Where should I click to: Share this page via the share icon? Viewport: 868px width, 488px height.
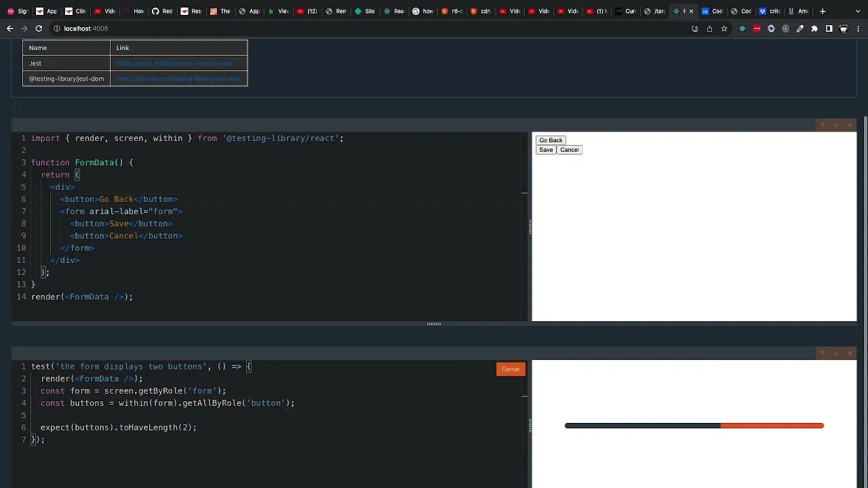click(x=709, y=28)
